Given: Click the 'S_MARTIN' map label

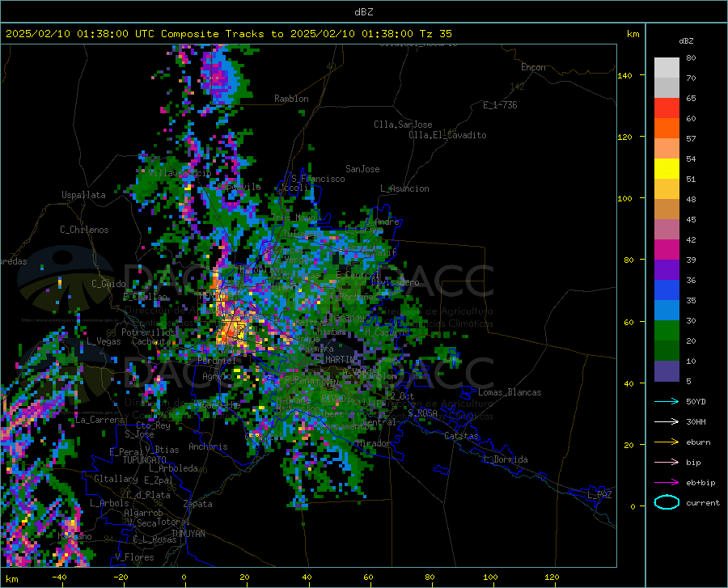Looking at the screenshot, I should (335, 359).
